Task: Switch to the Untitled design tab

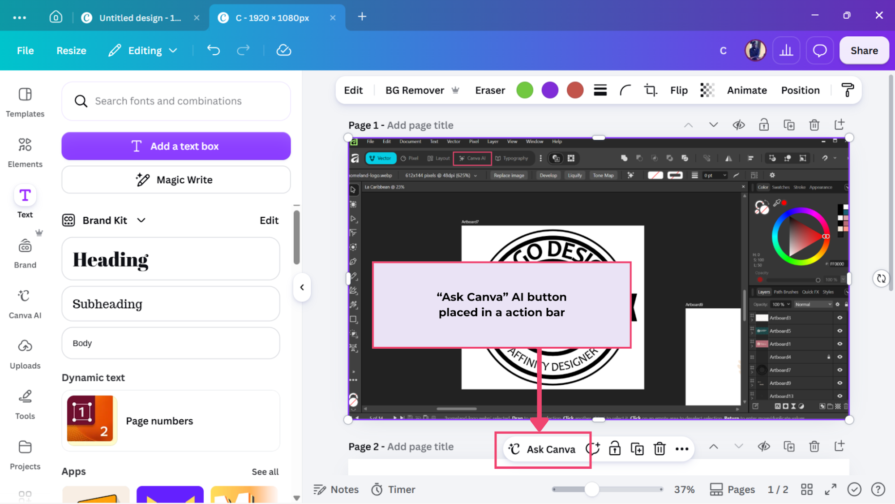Action: [140, 18]
